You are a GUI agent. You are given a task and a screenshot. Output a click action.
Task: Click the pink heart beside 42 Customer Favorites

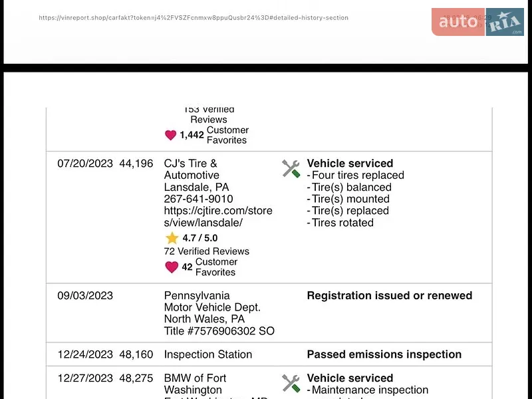[x=172, y=267]
